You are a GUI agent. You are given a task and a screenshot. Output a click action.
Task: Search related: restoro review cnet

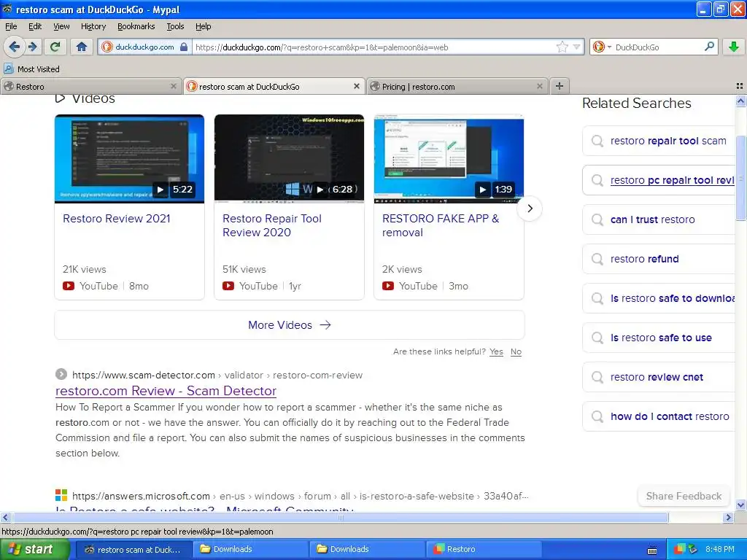pyautogui.click(x=657, y=377)
